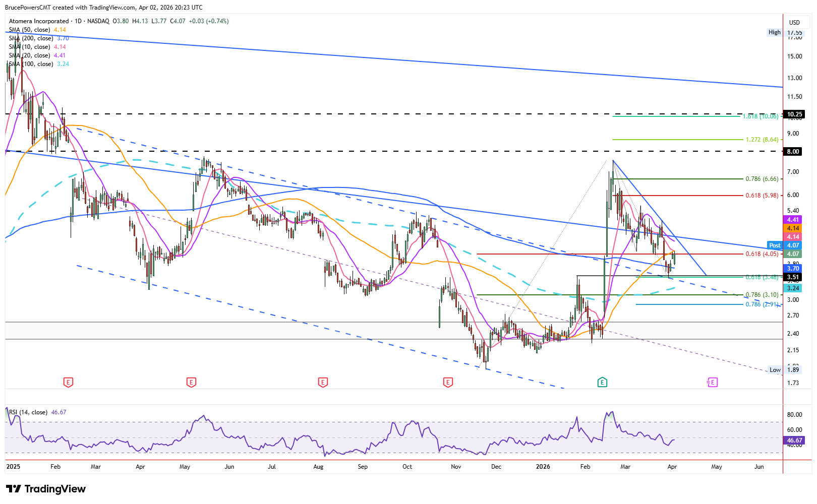The width and height of the screenshot is (817, 504).
Task: Click the 2026 label on time axis
Action: tap(543, 467)
